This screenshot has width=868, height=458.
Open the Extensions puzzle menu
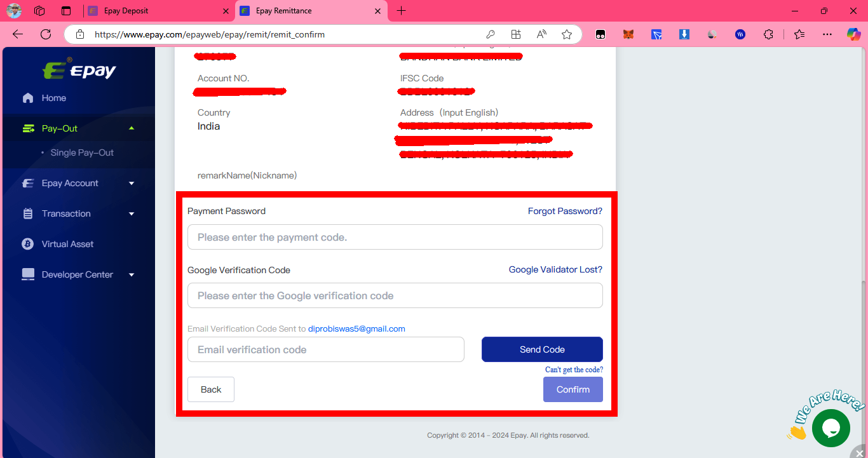768,34
